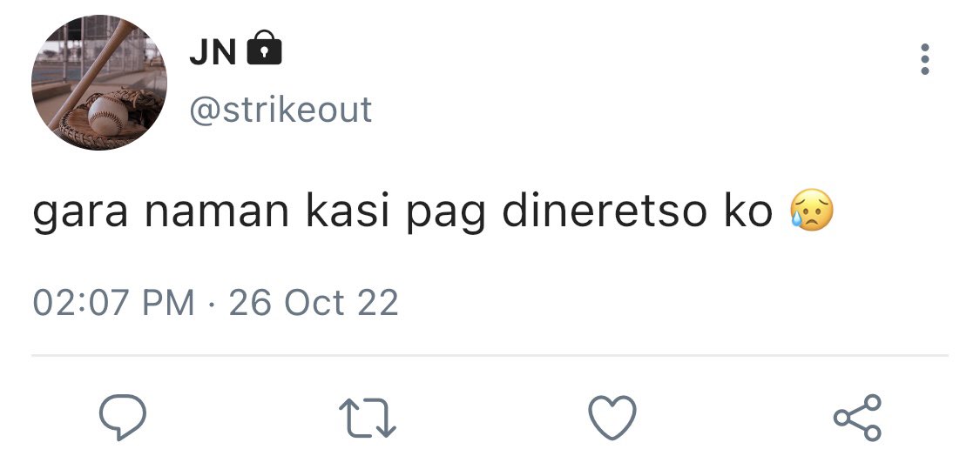Click the word dineretso in the tweet
Viewport: 980px width, 476px height.
click(x=605, y=211)
